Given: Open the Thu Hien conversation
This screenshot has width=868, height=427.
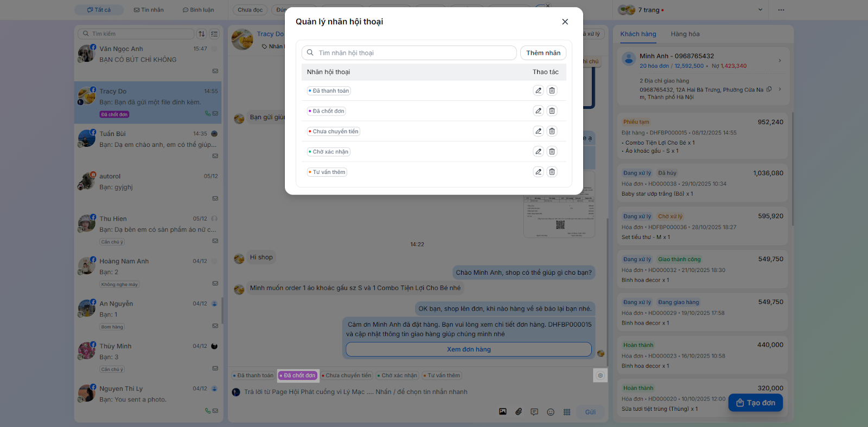Looking at the screenshot, I should (148, 230).
